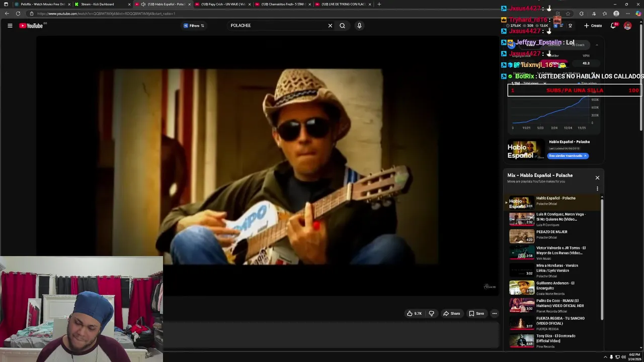
Task: Reload the page with the refresh icon
Action: 18,14
